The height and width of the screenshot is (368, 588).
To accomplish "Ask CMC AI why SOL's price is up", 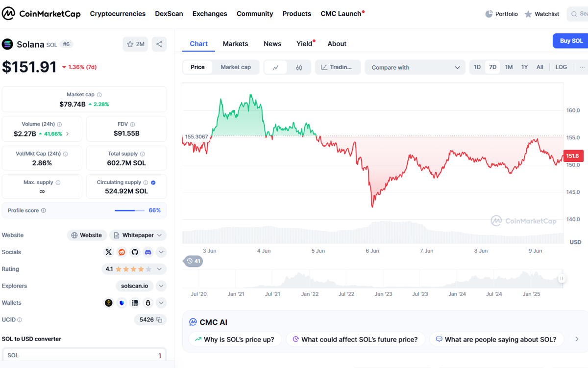I will click(235, 339).
